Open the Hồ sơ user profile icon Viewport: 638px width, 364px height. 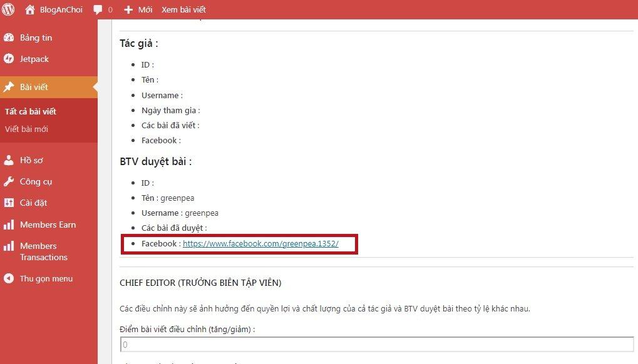pos(9,160)
